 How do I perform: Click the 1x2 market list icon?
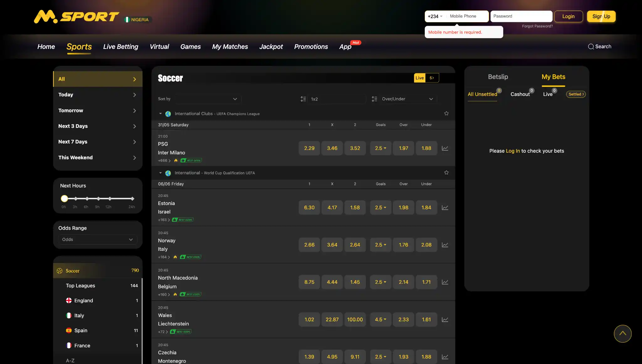point(303,99)
